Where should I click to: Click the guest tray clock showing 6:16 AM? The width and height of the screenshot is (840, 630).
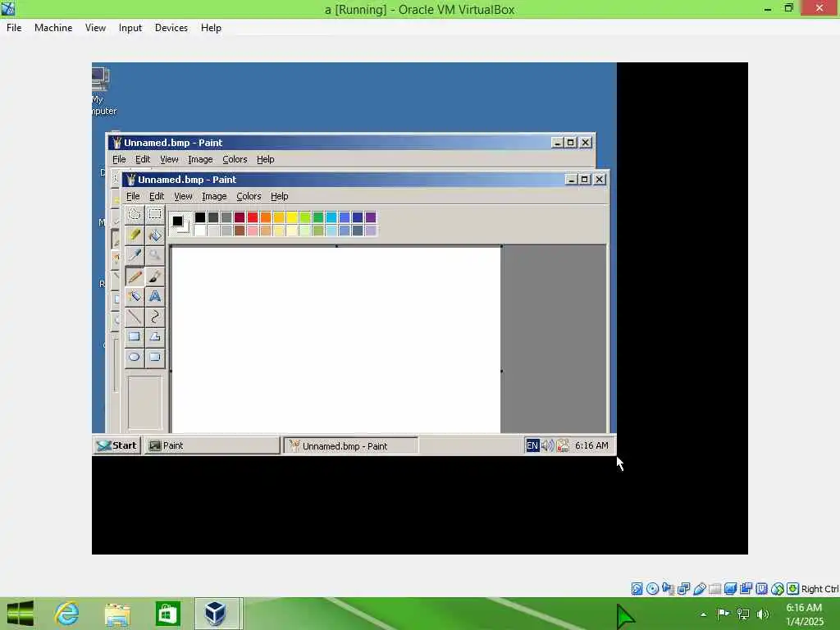coord(591,445)
